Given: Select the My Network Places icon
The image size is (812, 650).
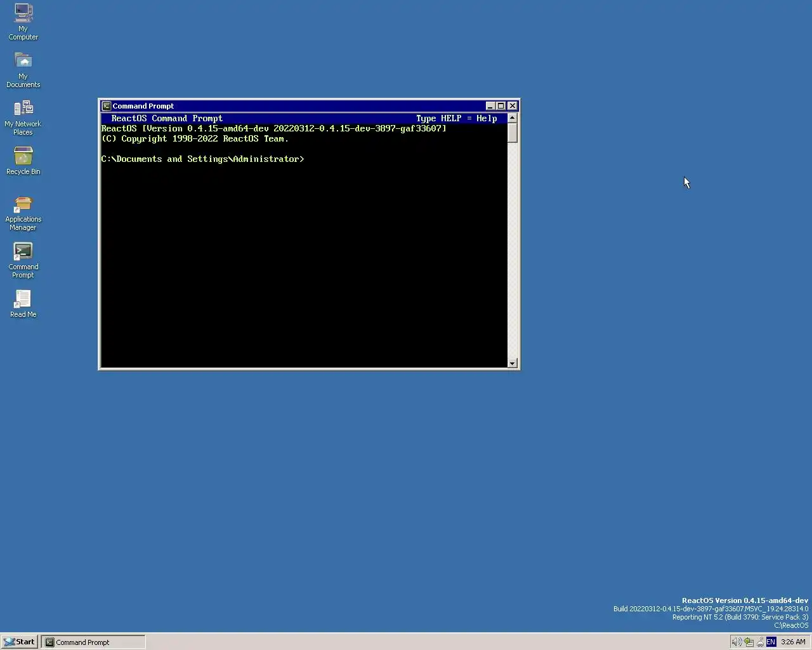Looking at the screenshot, I should [x=23, y=117].
